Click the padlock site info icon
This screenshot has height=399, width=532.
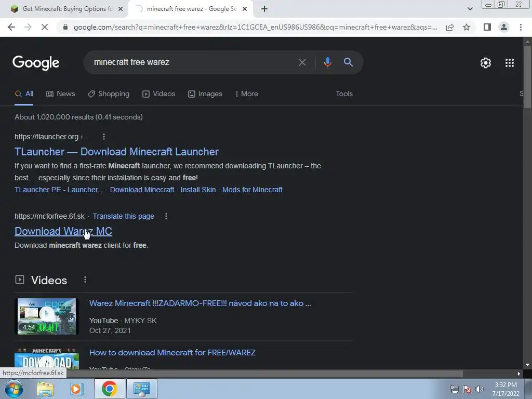pyautogui.click(x=65, y=27)
